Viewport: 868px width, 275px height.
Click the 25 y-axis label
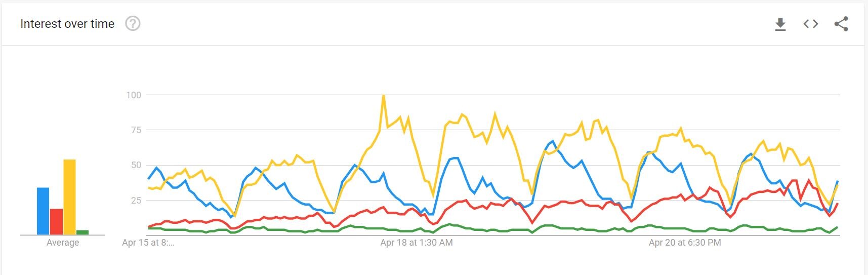136,201
